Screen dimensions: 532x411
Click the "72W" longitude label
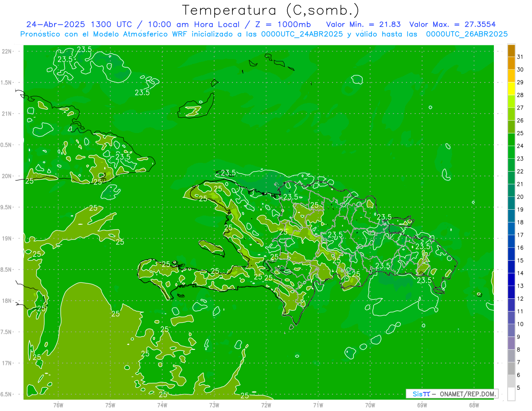point(266,405)
